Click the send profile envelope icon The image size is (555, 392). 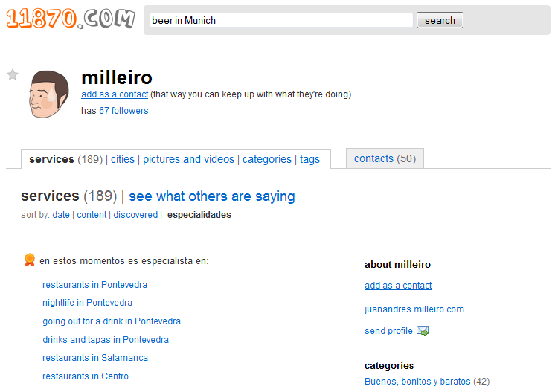423,331
